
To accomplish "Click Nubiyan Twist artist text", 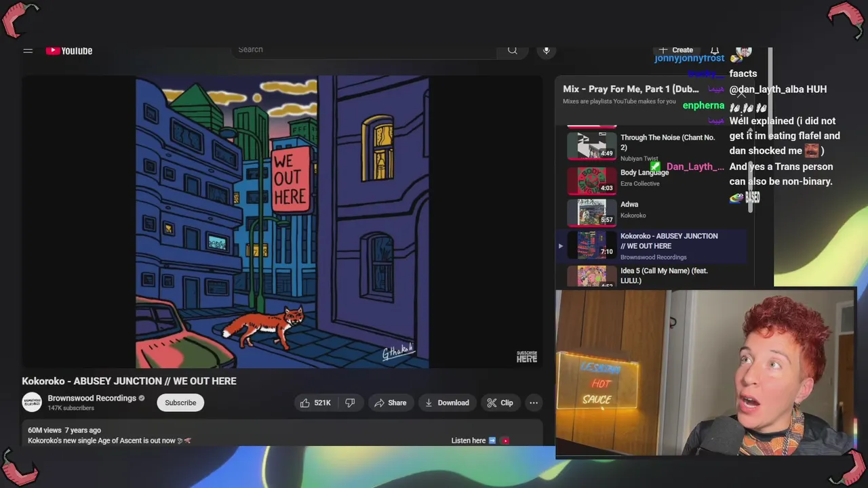I will point(639,159).
